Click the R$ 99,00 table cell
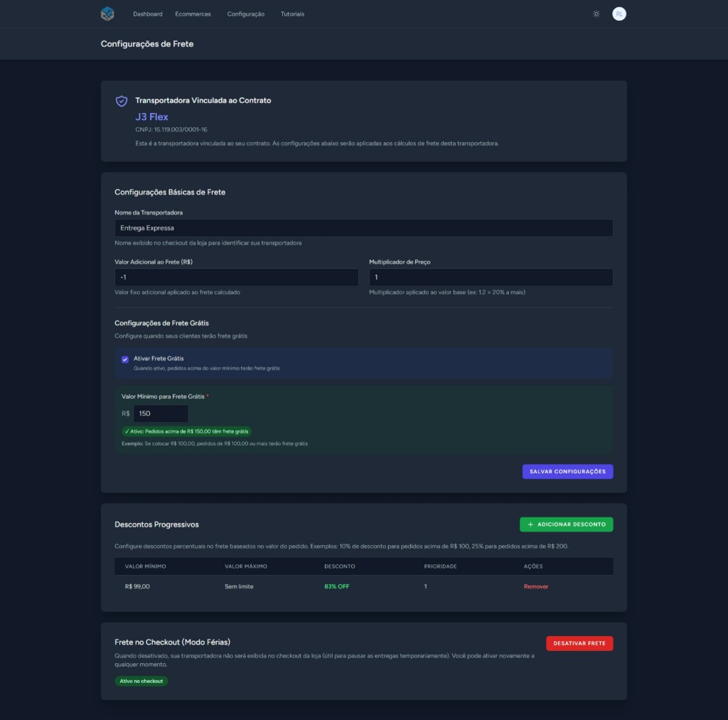The image size is (728, 720). [137, 586]
